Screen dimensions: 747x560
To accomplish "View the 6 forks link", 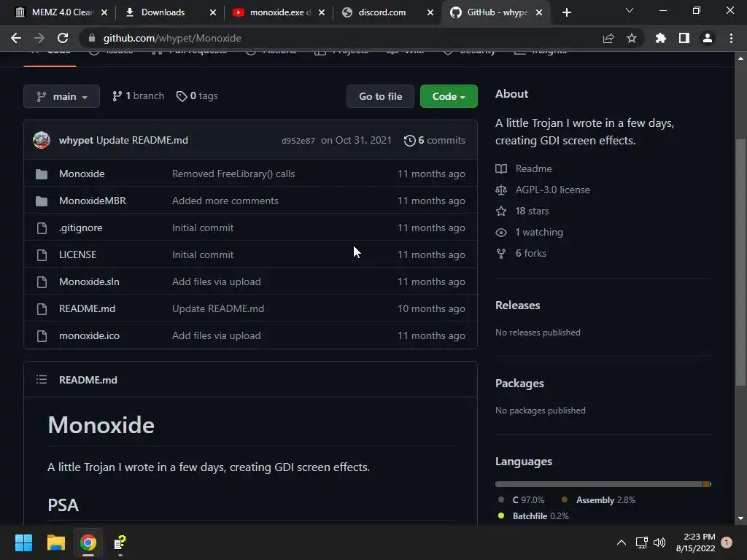I will (531, 253).
